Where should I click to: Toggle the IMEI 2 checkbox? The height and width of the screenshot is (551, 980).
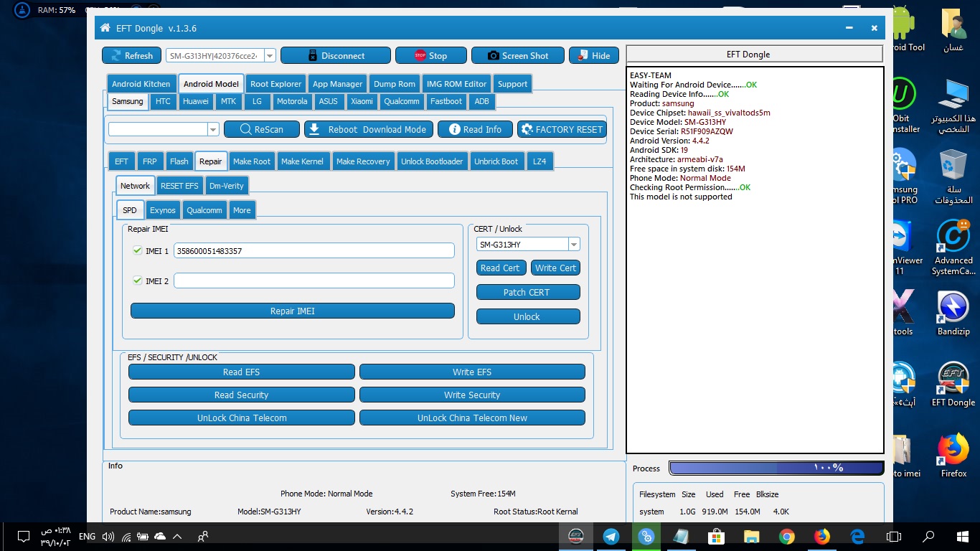click(x=137, y=281)
